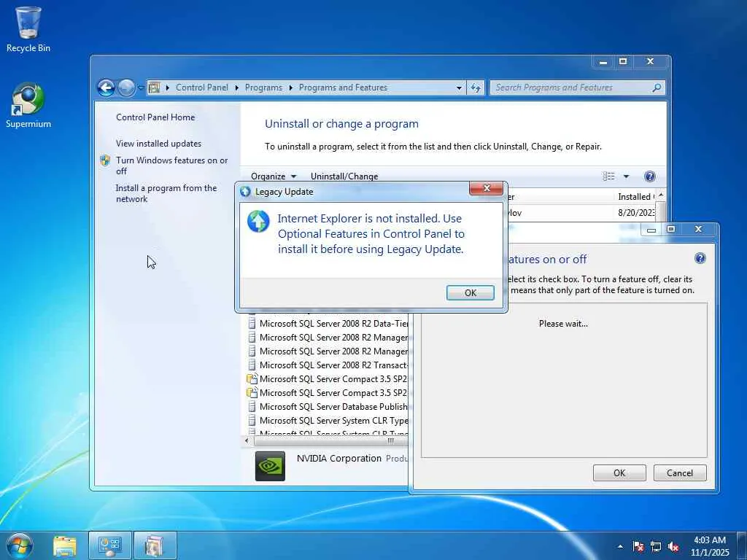Open View installed updates link
Screen dimensions: 747x560
(x=158, y=144)
